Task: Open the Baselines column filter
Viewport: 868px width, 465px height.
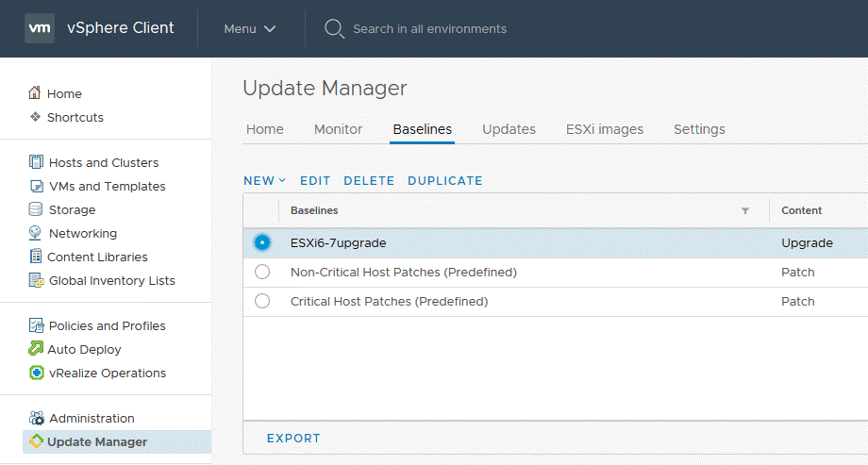Action: click(x=745, y=210)
